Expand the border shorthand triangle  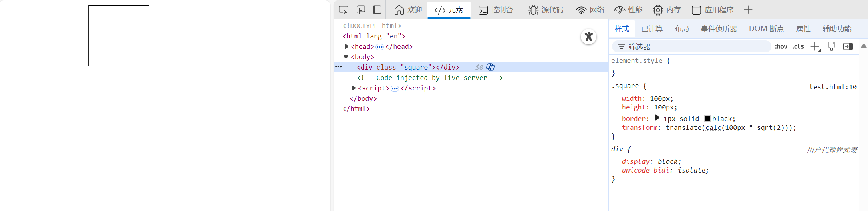point(657,118)
